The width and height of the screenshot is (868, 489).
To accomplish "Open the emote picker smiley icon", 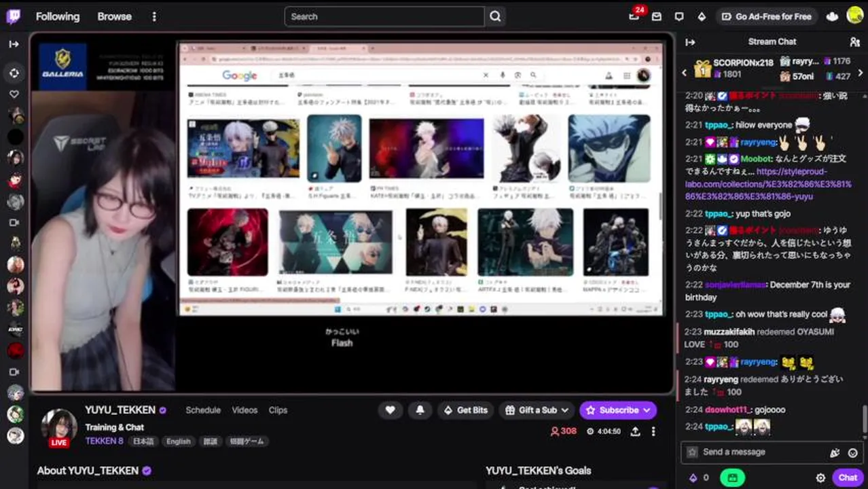I will tap(853, 452).
